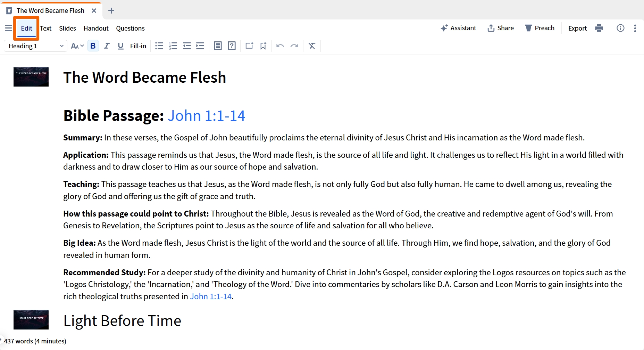Clear text formatting
This screenshot has width=644, height=350.
pyautogui.click(x=312, y=46)
